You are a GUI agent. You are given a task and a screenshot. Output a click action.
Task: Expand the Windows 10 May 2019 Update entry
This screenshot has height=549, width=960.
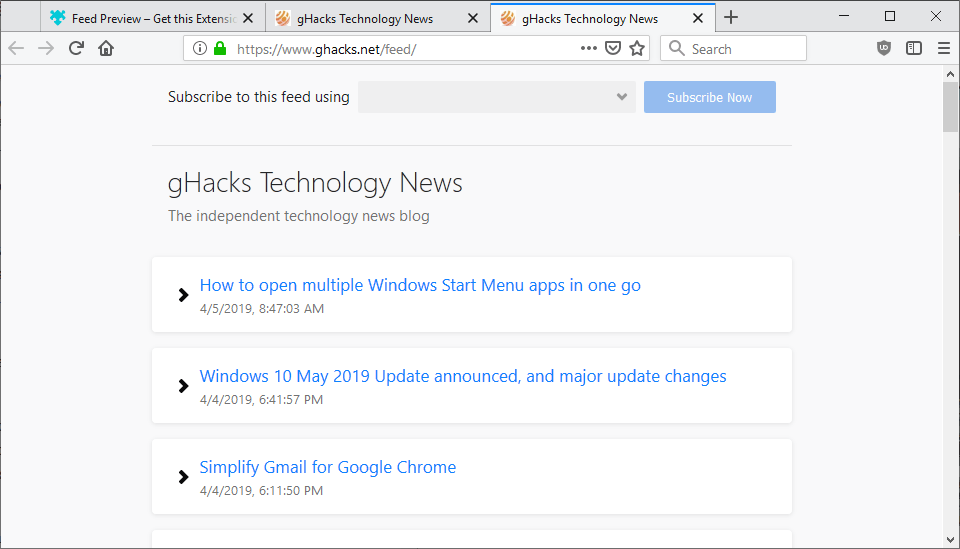(183, 386)
